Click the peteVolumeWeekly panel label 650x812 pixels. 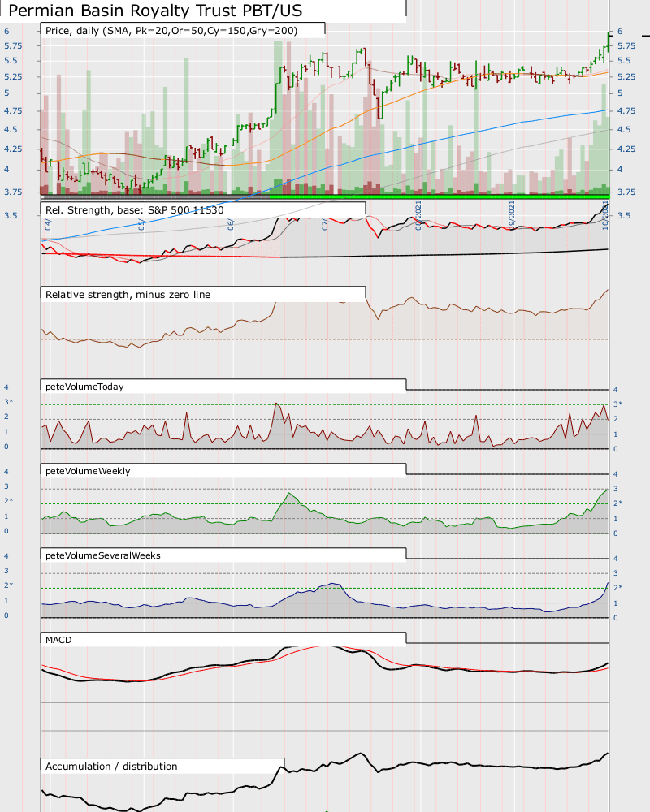tap(88, 471)
